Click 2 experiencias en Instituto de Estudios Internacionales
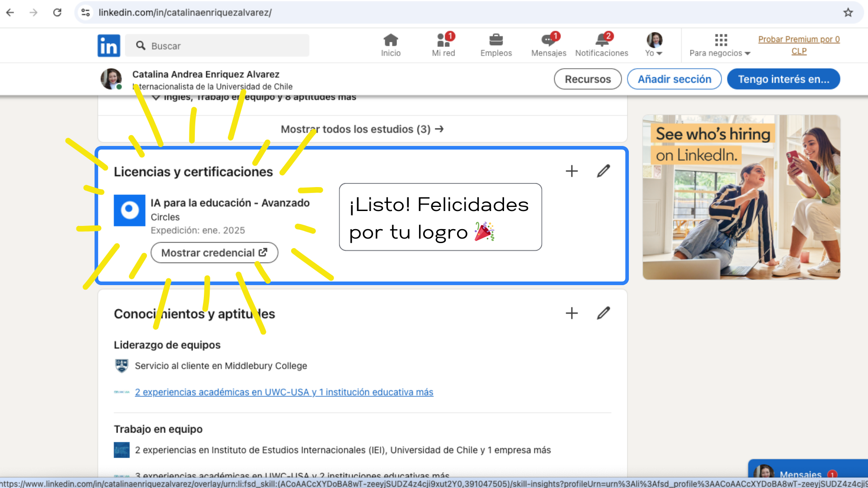Screen dimensions: 868x488 tap(343, 450)
